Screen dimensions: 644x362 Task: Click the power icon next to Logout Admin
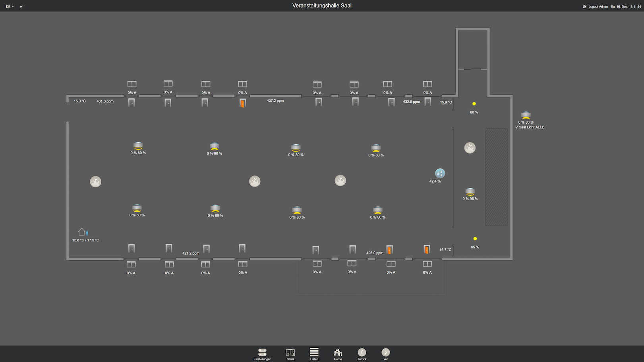[x=584, y=6]
